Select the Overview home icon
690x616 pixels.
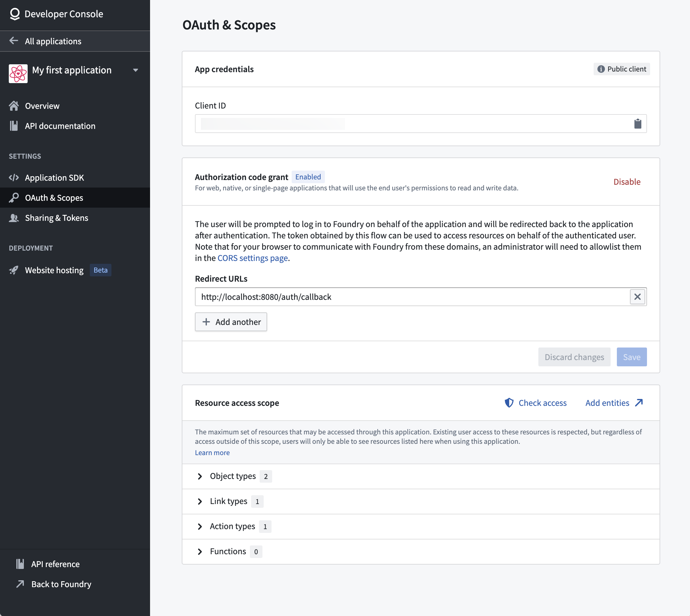tap(14, 105)
